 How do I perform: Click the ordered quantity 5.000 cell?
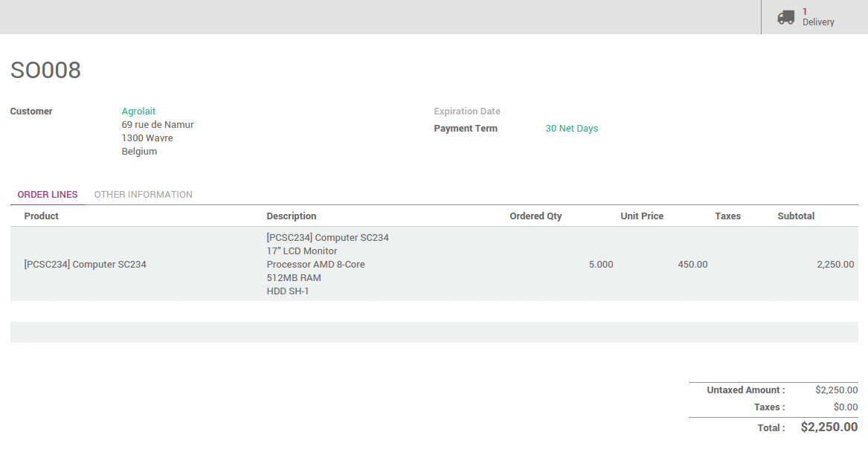coord(600,264)
